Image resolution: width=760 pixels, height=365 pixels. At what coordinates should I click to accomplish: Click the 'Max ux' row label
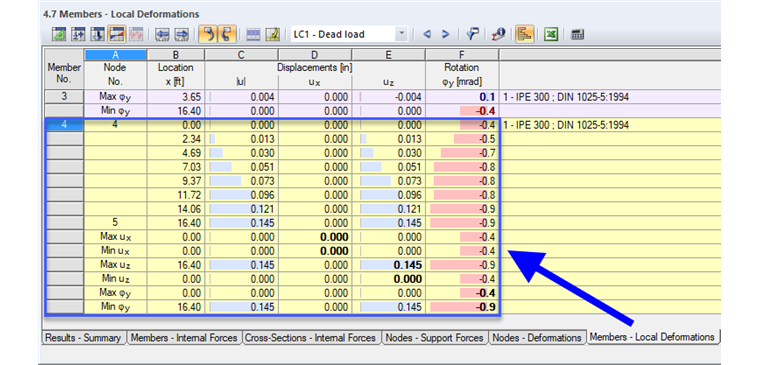tap(115, 237)
